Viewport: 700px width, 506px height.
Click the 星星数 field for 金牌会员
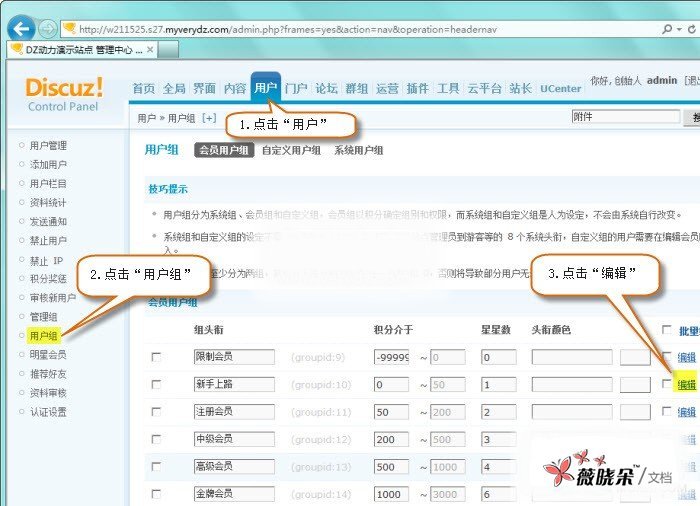[x=499, y=494]
